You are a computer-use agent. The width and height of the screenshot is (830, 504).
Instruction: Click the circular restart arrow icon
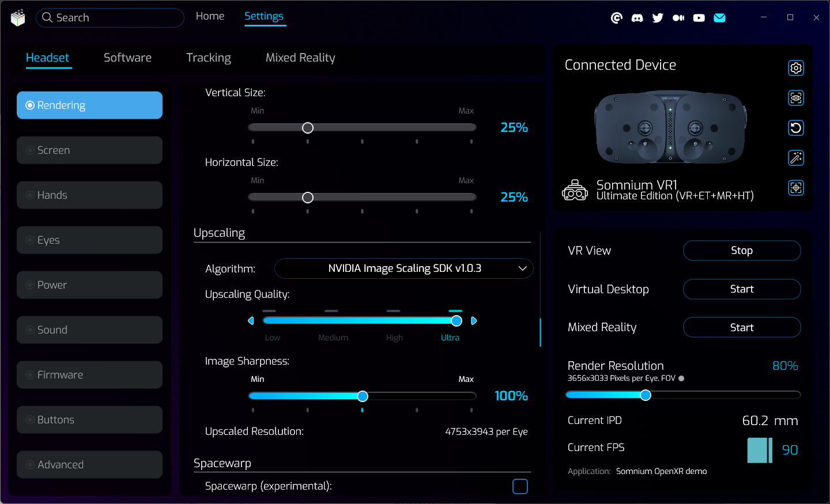[x=796, y=128]
